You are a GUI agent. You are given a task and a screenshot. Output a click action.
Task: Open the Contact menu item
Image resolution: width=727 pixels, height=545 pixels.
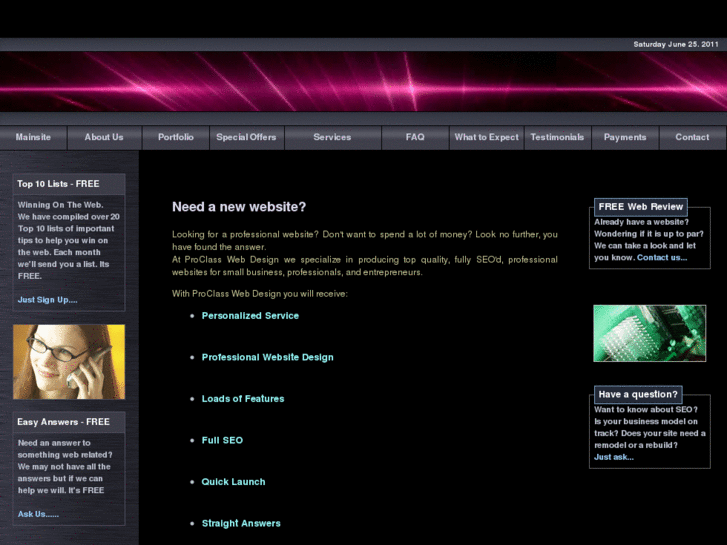(692, 137)
